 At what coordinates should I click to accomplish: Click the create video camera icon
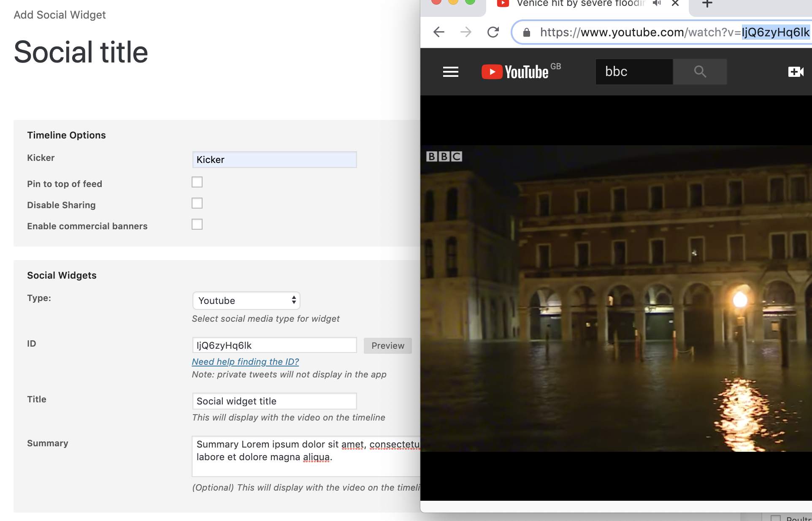(796, 72)
